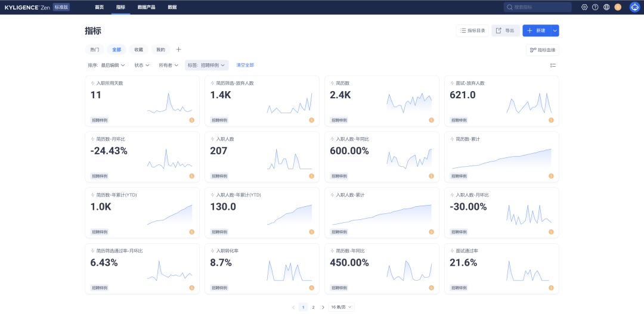Expand the 新建 button dropdown arrow
The image size is (644, 314).
pos(555,31)
